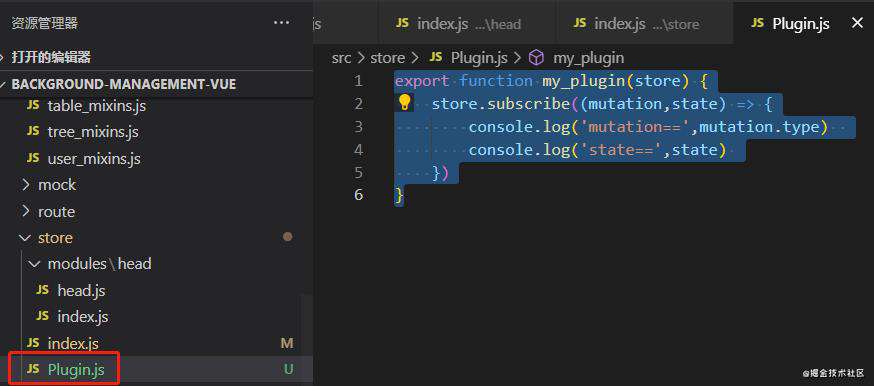Image resolution: width=874 pixels, height=386 pixels.
Task: Click the modified dot badge on store folder
Action: (288, 237)
